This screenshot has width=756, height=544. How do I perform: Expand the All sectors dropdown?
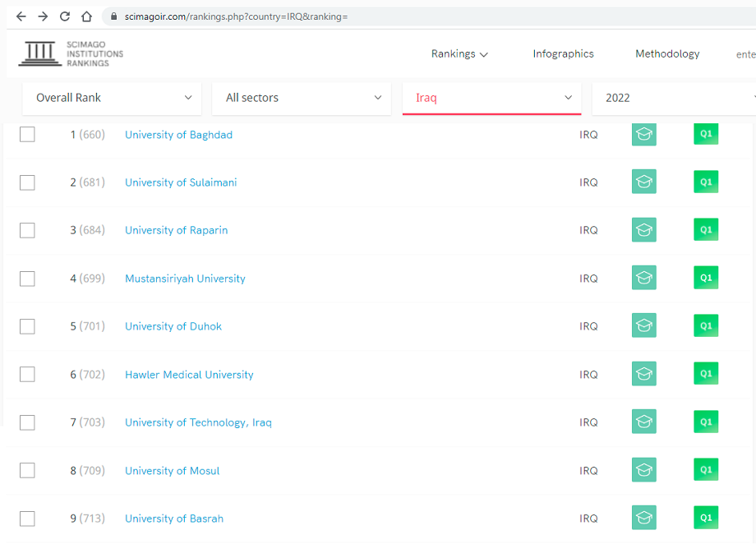point(302,98)
